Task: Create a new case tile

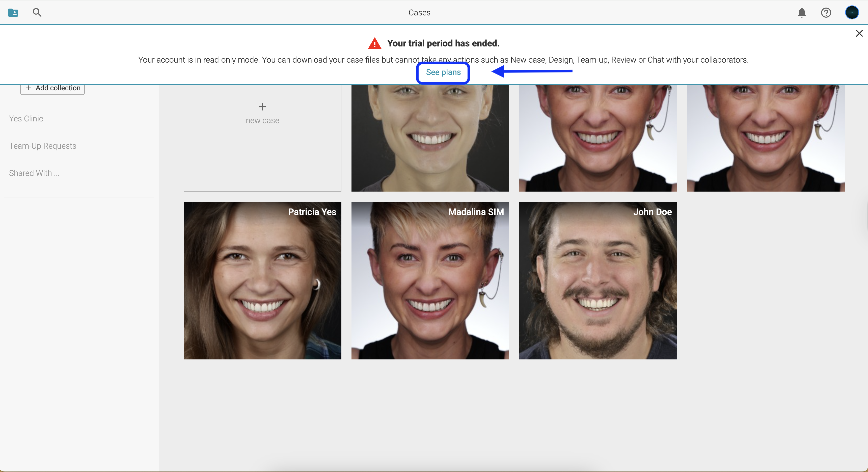Action: [262, 138]
